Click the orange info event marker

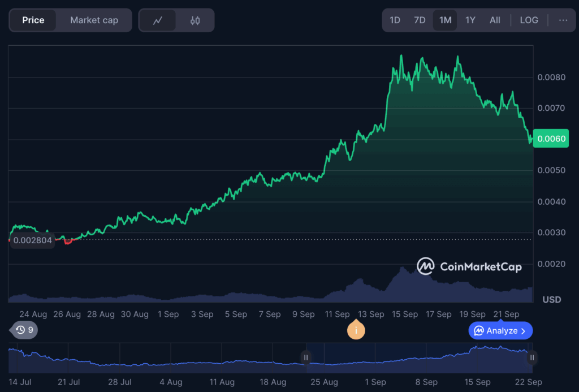356,330
